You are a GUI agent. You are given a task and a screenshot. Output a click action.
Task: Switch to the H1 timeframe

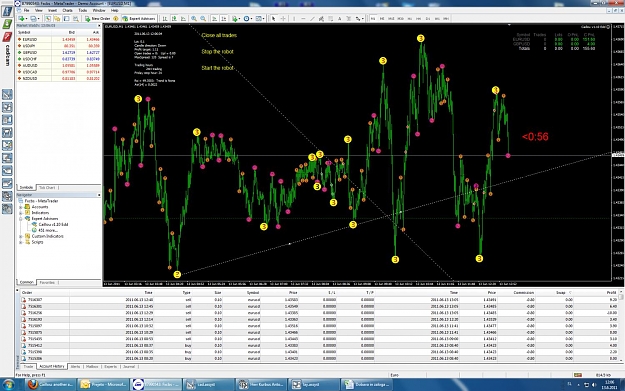tap(410, 19)
